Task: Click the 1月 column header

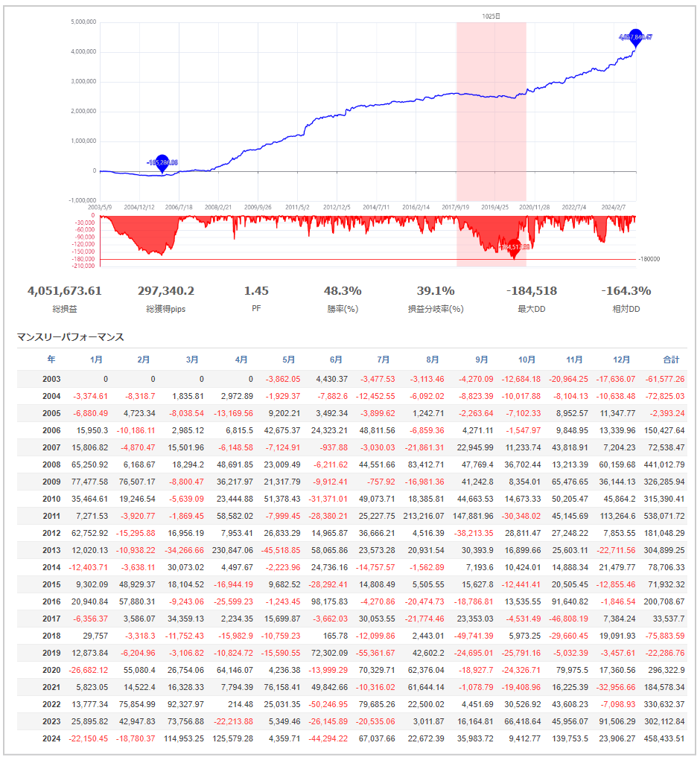Action: tap(96, 360)
